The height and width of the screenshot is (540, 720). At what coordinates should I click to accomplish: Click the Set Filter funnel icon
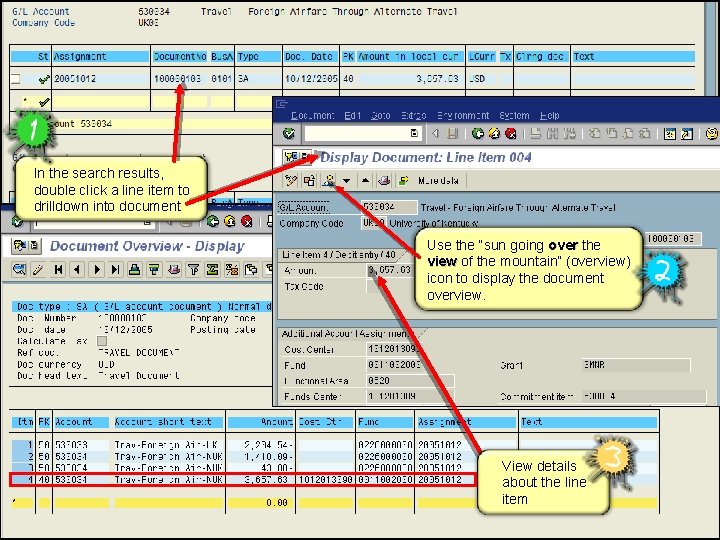(193, 269)
